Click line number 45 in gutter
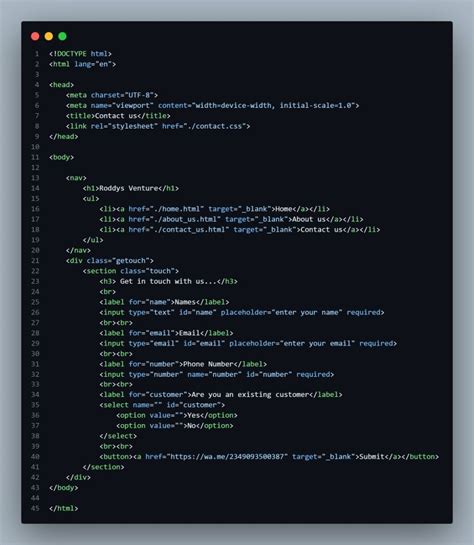Viewport: 474px width, 545px height. click(x=35, y=509)
